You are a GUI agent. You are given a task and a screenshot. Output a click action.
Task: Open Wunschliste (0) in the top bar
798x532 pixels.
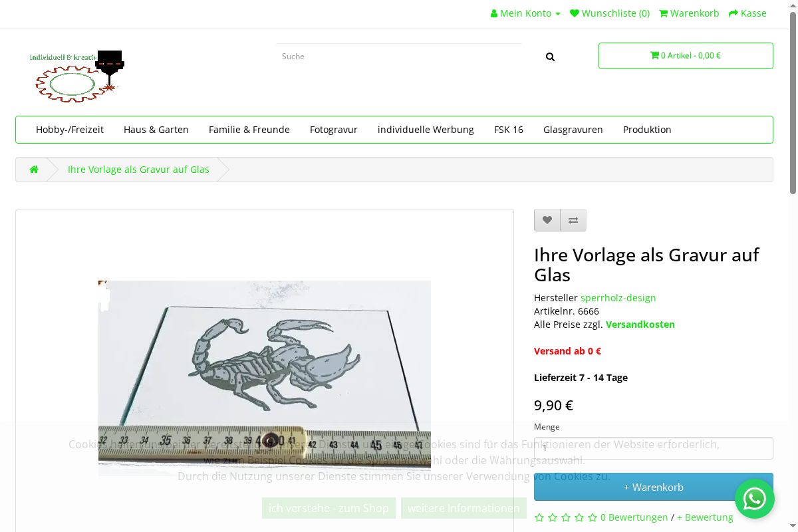610,13
